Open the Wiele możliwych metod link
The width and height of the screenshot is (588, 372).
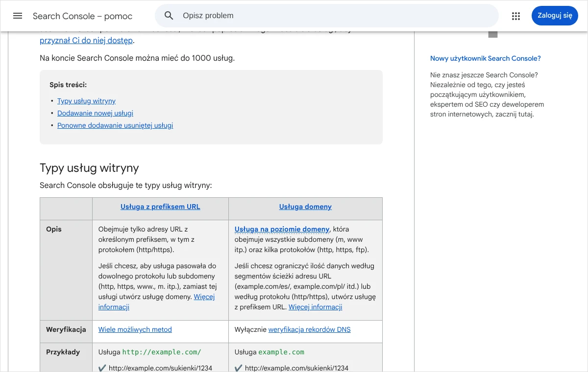pos(135,329)
